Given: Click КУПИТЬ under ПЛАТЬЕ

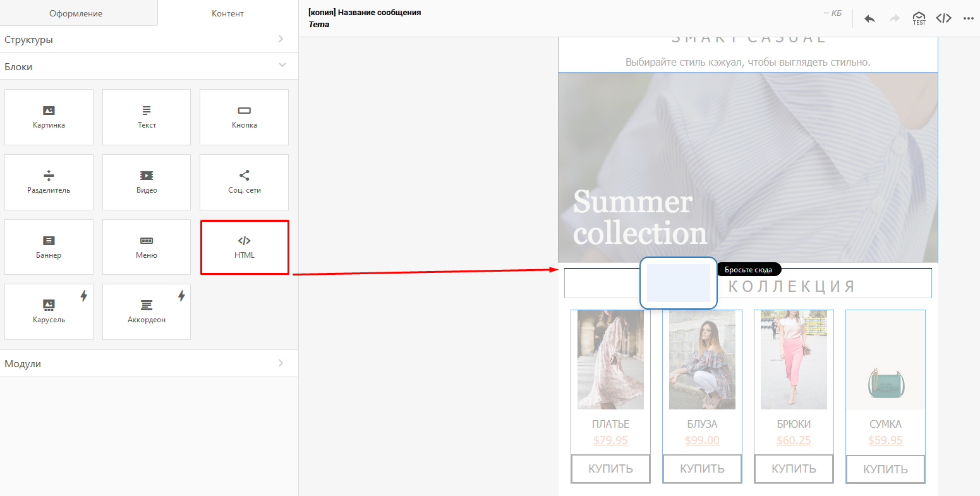Looking at the screenshot, I should pyautogui.click(x=610, y=469).
